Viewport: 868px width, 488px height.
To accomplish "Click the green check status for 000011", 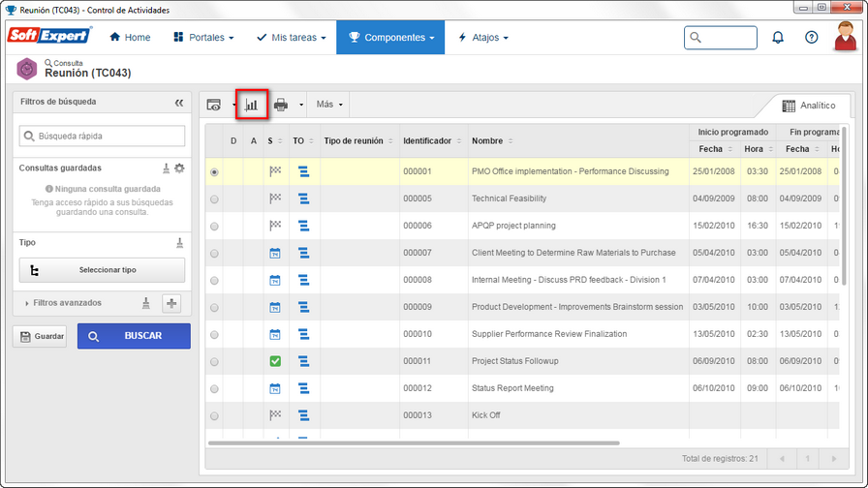I will pyautogui.click(x=275, y=361).
